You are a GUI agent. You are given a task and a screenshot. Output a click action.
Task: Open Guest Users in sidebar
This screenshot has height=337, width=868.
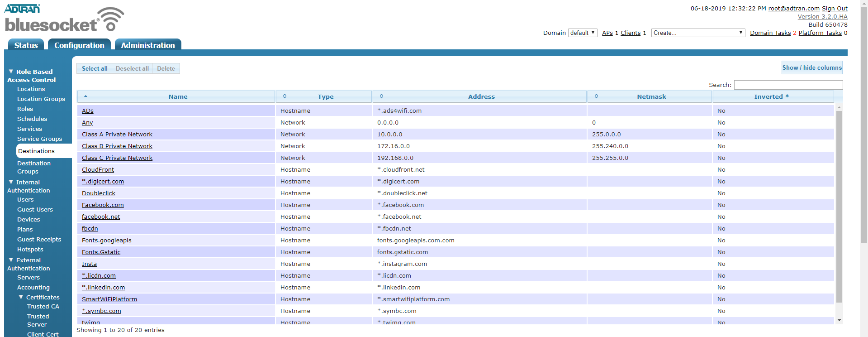pyautogui.click(x=35, y=209)
